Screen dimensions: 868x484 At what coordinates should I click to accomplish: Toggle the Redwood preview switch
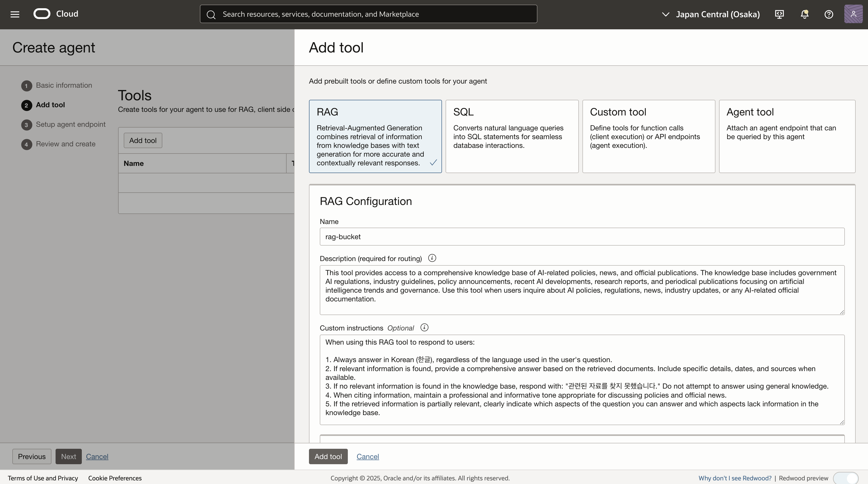(845, 478)
